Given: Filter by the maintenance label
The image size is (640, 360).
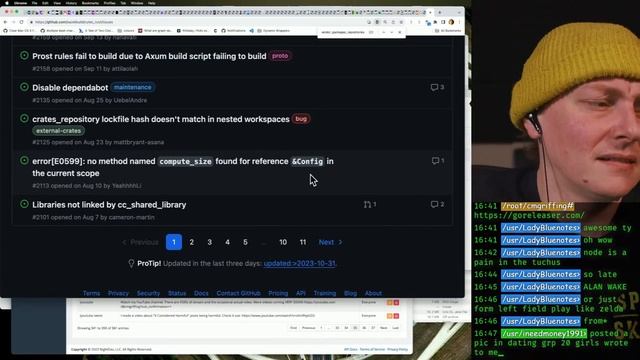Looking at the screenshot, I should (x=132, y=87).
